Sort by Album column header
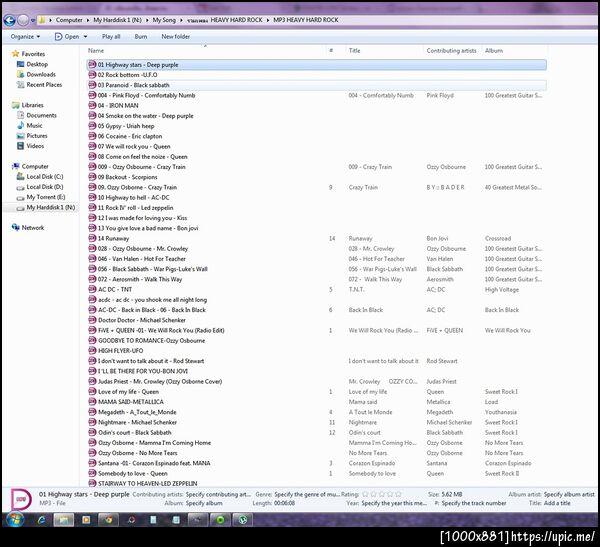 point(494,51)
